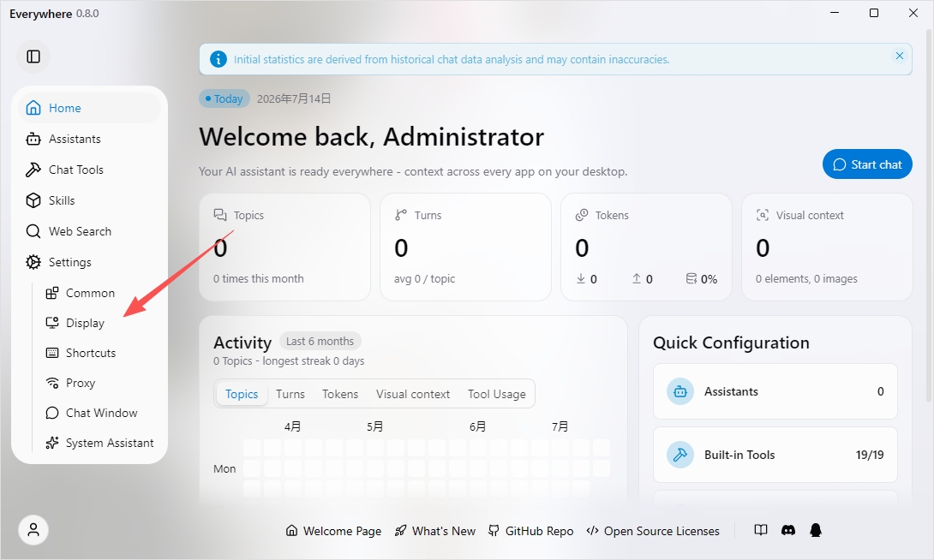
Task: Click the Discord icon in footer
Action: (788, 530)
